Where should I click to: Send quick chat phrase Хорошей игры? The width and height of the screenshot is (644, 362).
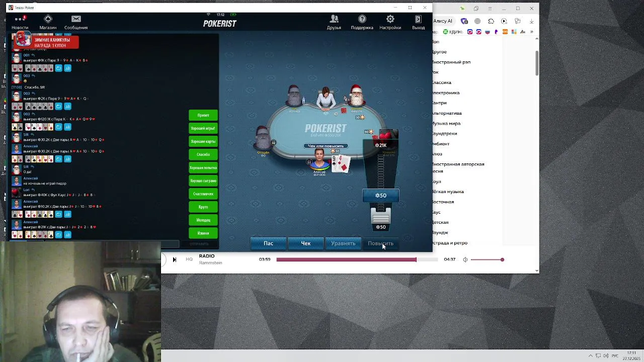click(x=203, y=128)
